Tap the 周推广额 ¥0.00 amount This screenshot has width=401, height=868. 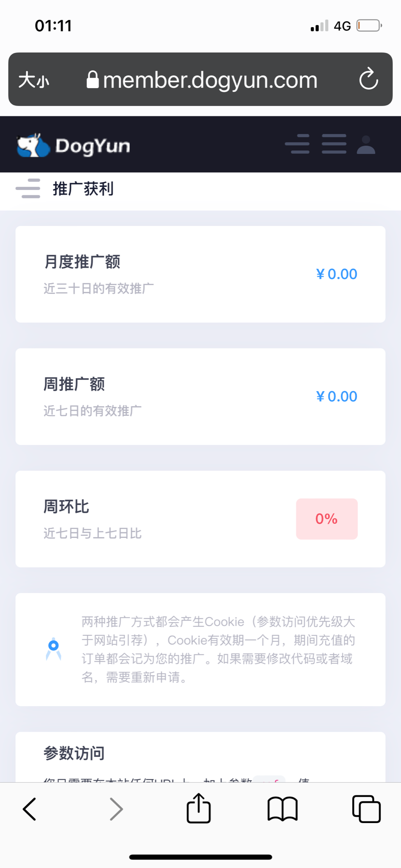tap(337, 397)
